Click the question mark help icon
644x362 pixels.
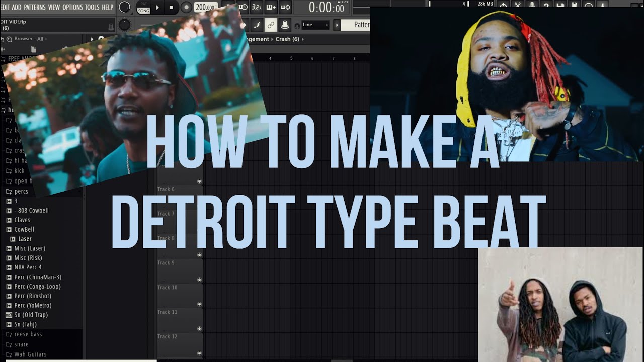coord(546,4)
